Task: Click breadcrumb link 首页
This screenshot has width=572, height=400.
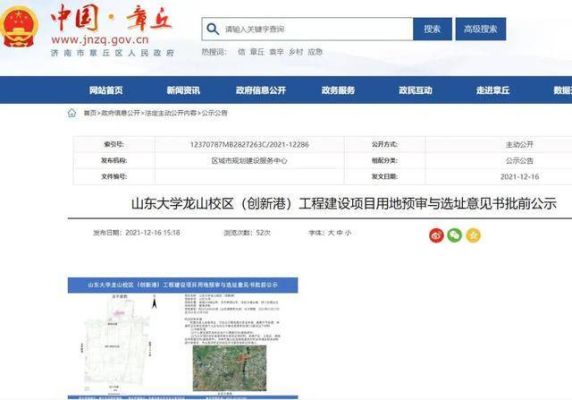Action: (x=90, y=113)
